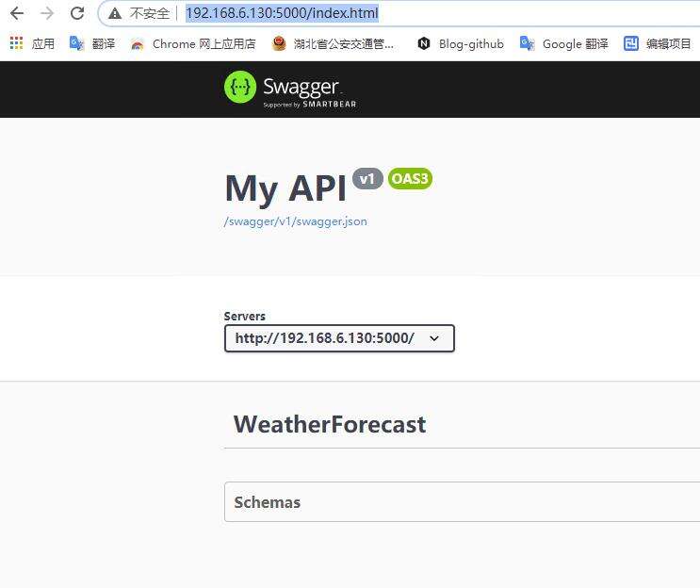Click the v1 version badge
This screenshot has height=588, width=700.
coord(367,179)
